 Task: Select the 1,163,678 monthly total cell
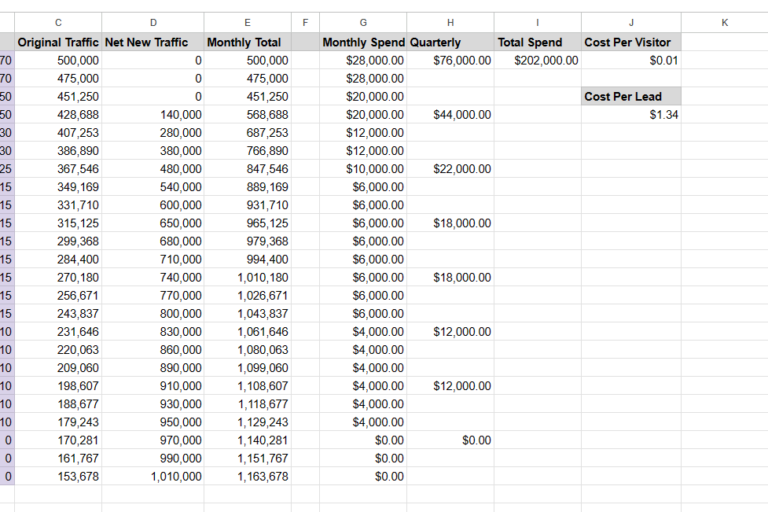point(248,477)
